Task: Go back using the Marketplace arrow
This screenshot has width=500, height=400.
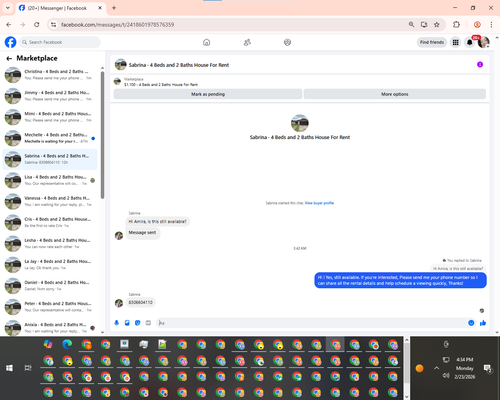Action: 9,59
